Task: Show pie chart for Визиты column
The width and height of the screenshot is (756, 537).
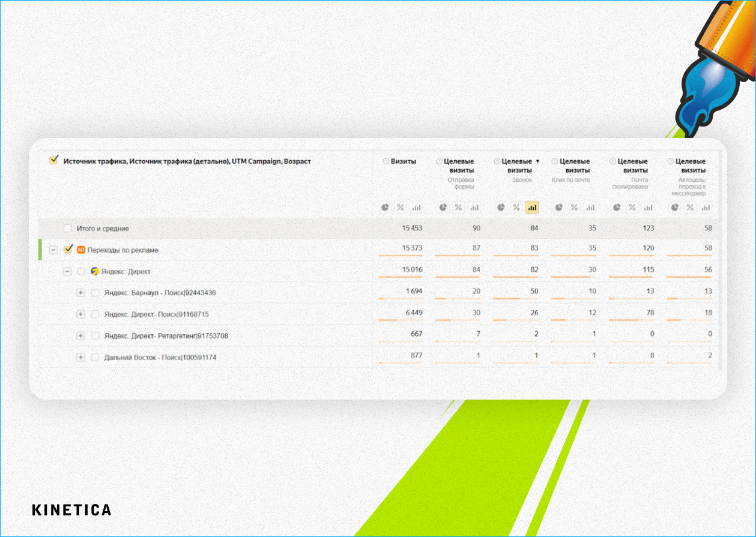Action: tap(385, 208)
